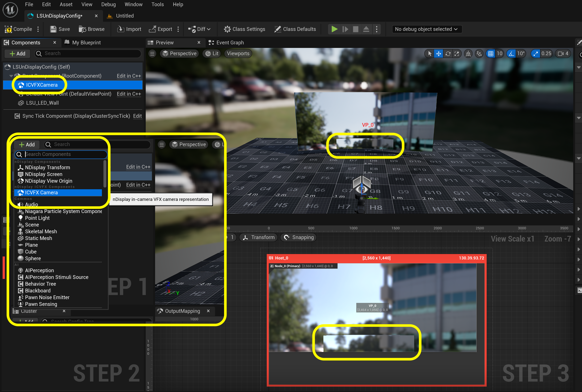Collapse the RootComponent tree arrow
The image size is (582, 392).
click(x=11, y=76)
